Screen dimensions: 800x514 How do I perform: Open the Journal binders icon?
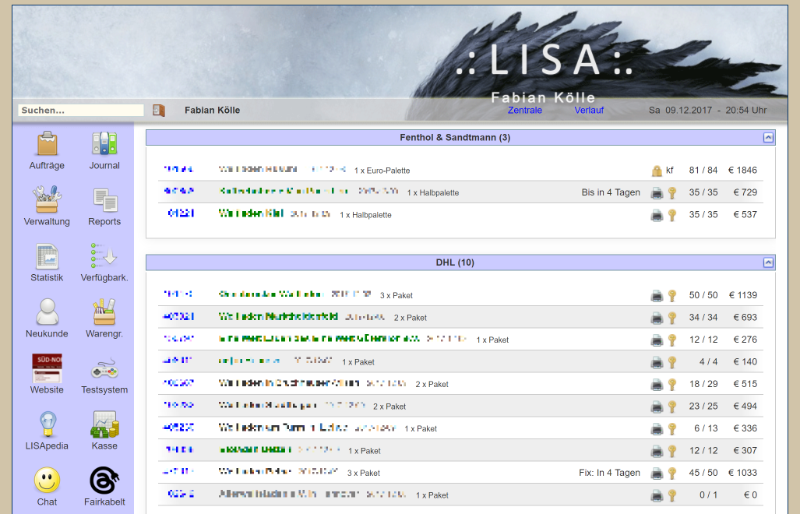[x=104, y=145]
